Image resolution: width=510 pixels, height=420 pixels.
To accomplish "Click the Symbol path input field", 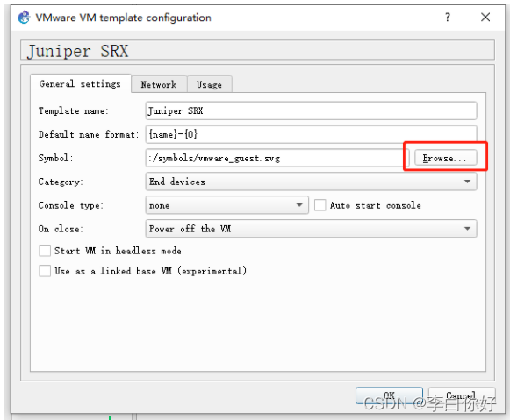I will pyautogui.click(x=277, y=158).
